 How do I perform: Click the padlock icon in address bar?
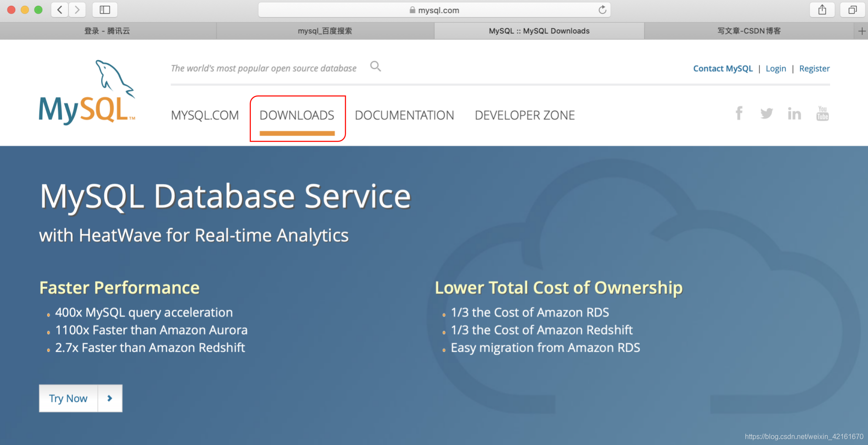click(412, 10)
